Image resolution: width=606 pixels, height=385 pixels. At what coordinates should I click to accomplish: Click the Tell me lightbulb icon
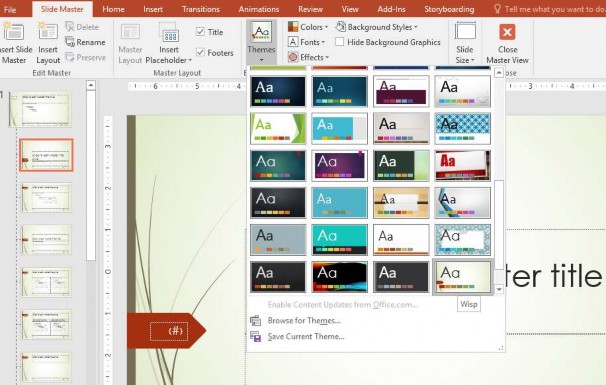click(x=497, y=9)
